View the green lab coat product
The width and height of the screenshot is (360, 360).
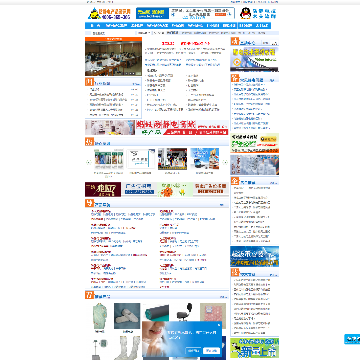click(99, 316)
